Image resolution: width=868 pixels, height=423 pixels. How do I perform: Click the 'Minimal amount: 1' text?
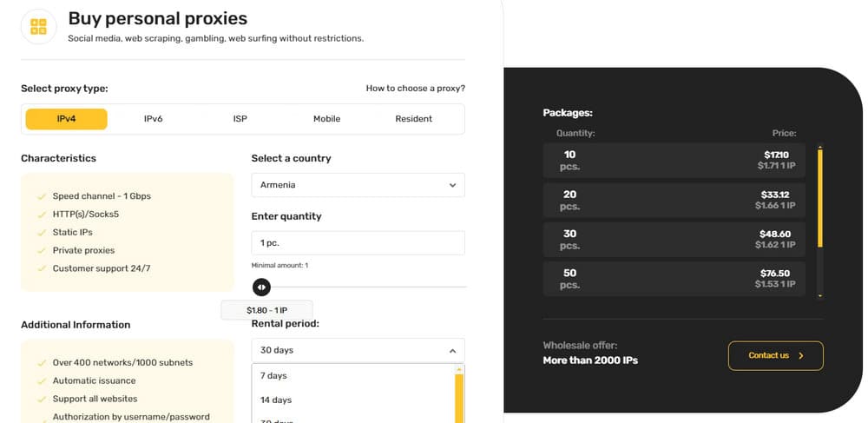point(279,266)
